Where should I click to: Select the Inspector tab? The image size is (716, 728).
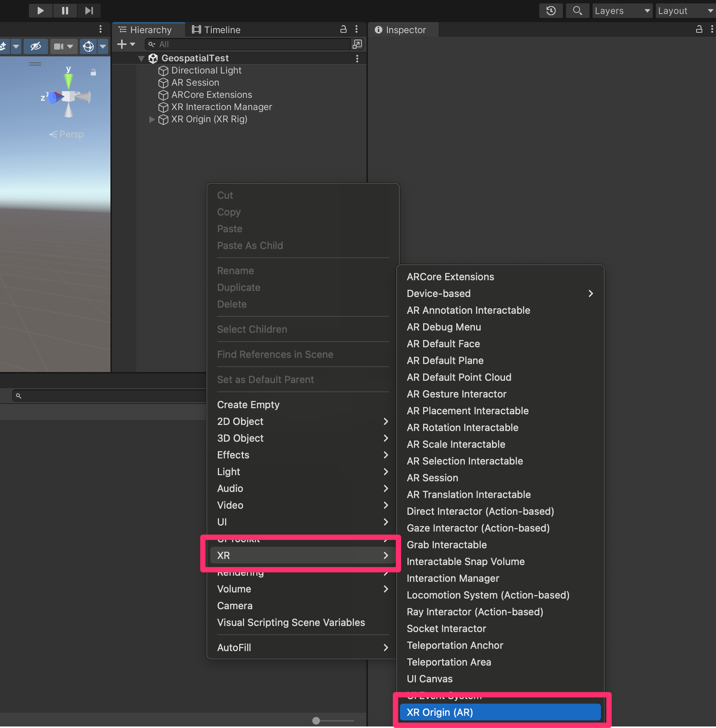click(403, 30)
